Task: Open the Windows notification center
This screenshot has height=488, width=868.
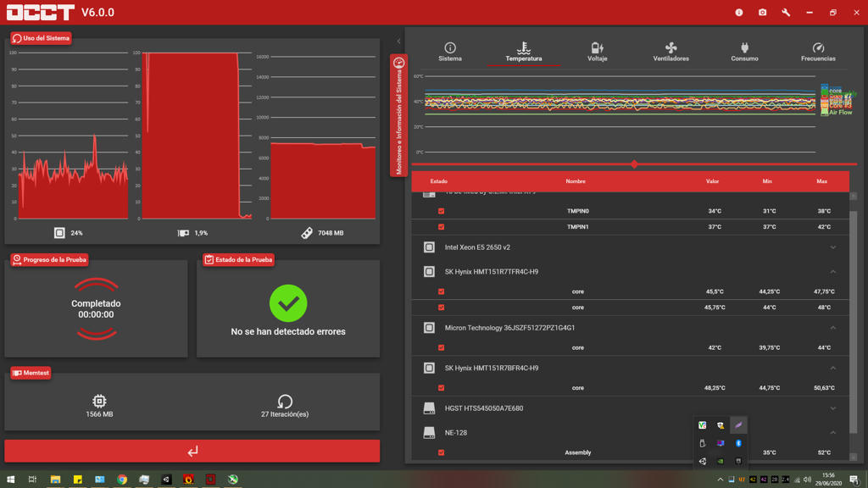Action: coord(854,480)
